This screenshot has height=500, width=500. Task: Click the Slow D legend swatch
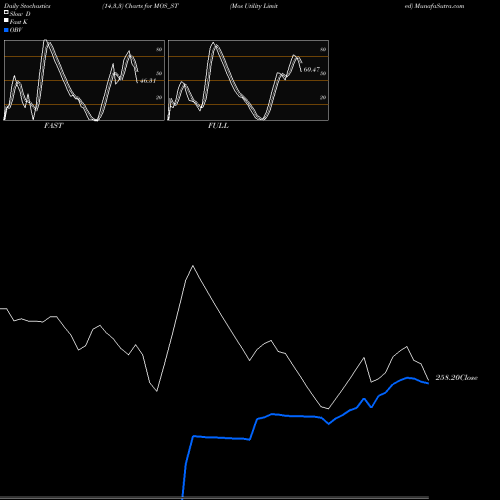click(x=6, y=12)
